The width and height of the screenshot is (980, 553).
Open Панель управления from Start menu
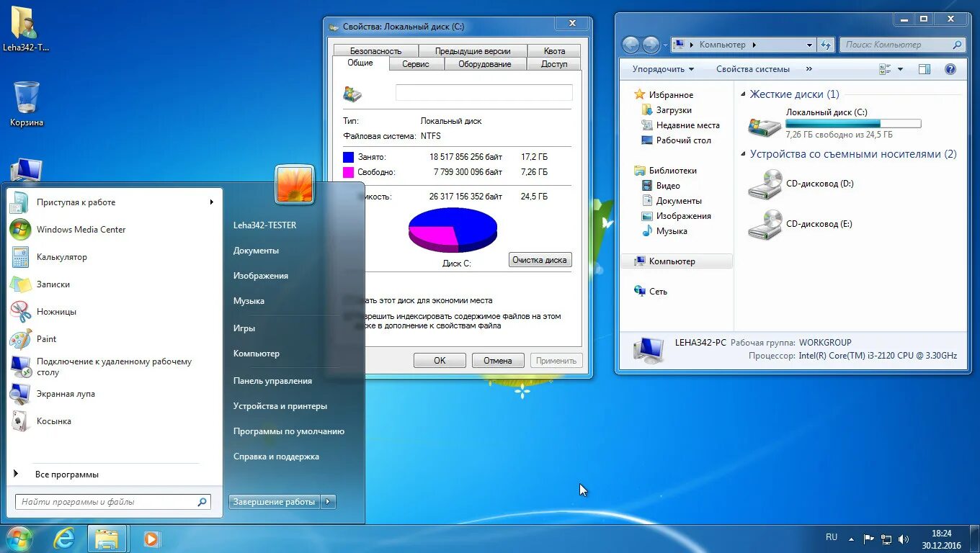(x=272, y=381)
